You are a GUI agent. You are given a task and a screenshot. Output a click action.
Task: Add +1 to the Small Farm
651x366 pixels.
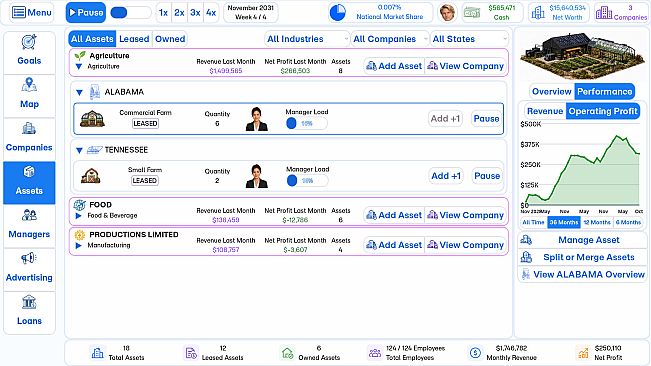(446, 176)
